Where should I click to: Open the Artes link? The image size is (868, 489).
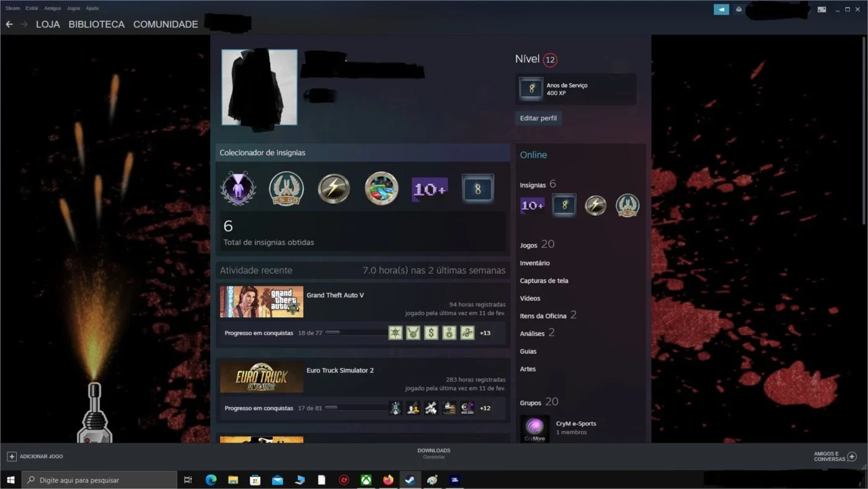[x=528, y=369]
